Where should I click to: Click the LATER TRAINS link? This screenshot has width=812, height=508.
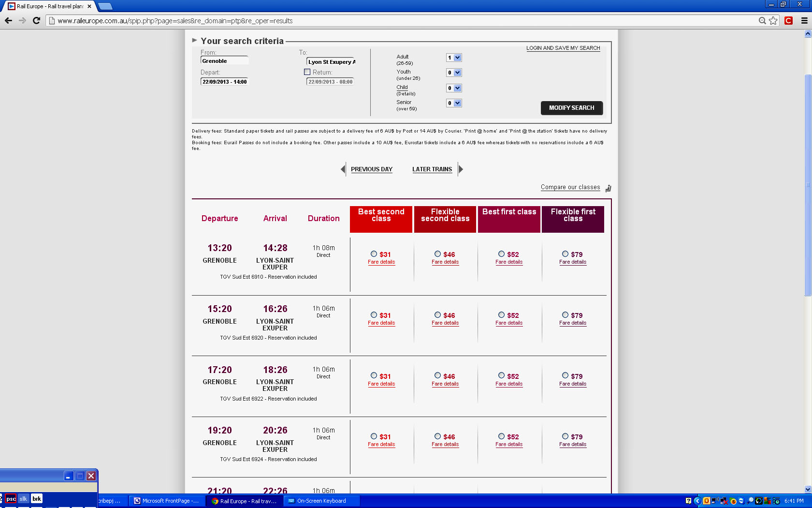point(432,169)
